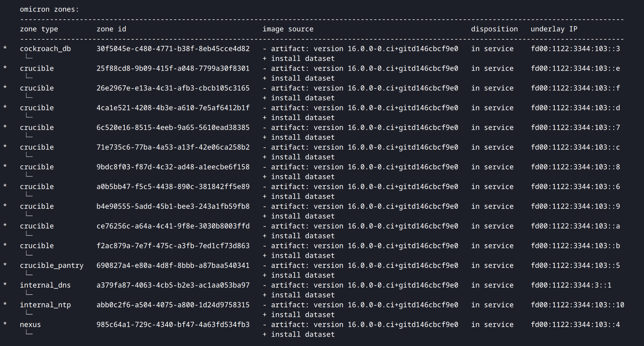Click zone id b4e90555-5add-45b1-bee3-243a1fb59fb8
The image size is (644, 346).
(x=173, y=206)
